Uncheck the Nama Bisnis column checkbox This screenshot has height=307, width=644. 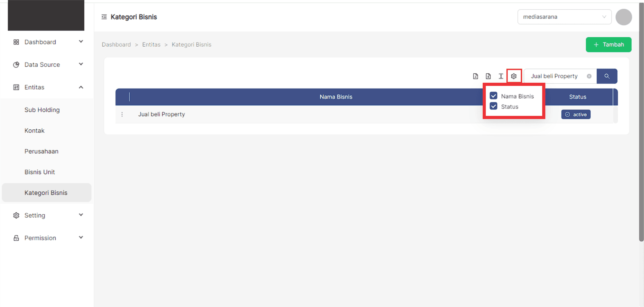493,96
